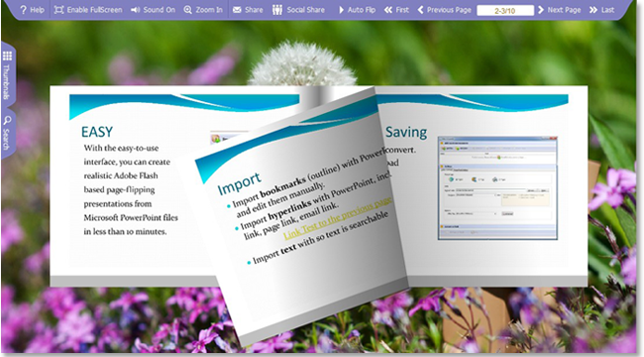Go to the Previous Page arrow
This screenshot has height=357, width=644.
[x=420, y=10]
